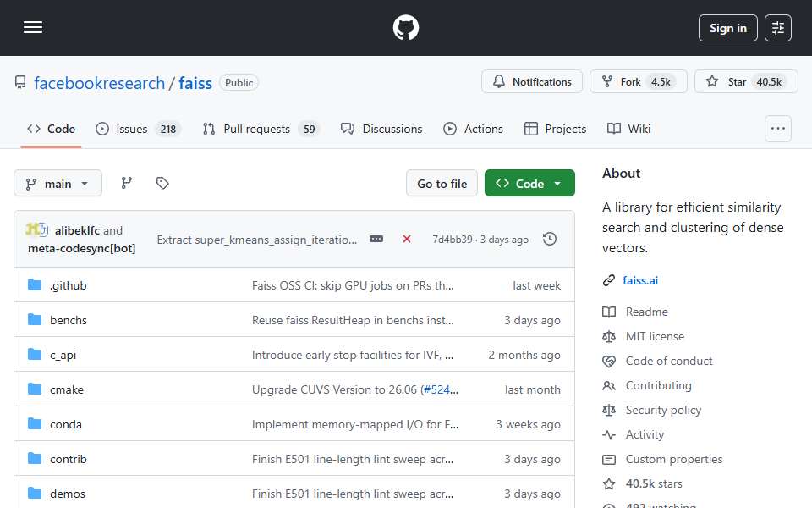Click demos folder icon

tap(35, 494)
